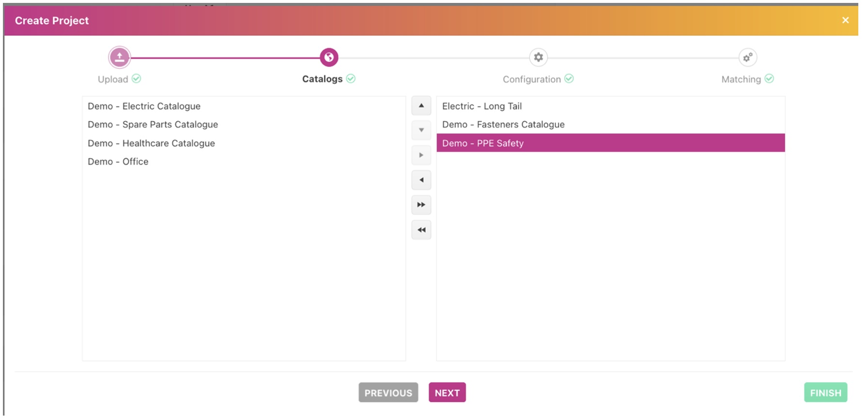Move selected item left with single left arrow

(421, 180)
